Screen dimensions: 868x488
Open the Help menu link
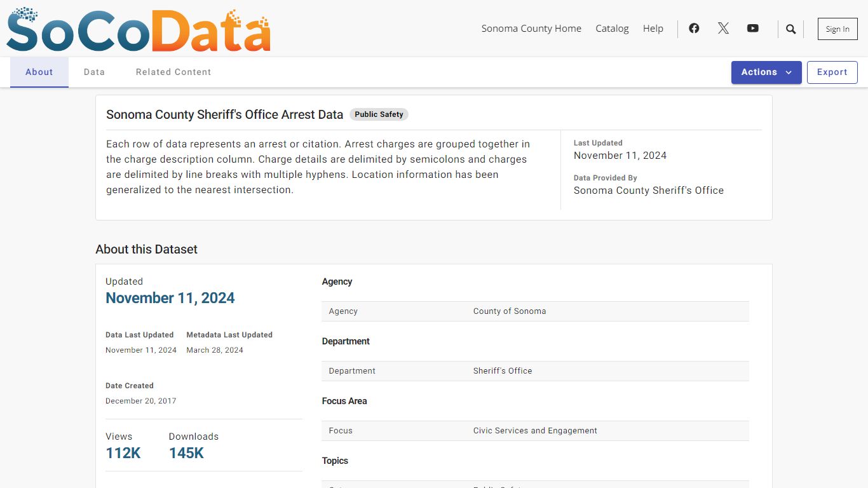coord(653,29)
